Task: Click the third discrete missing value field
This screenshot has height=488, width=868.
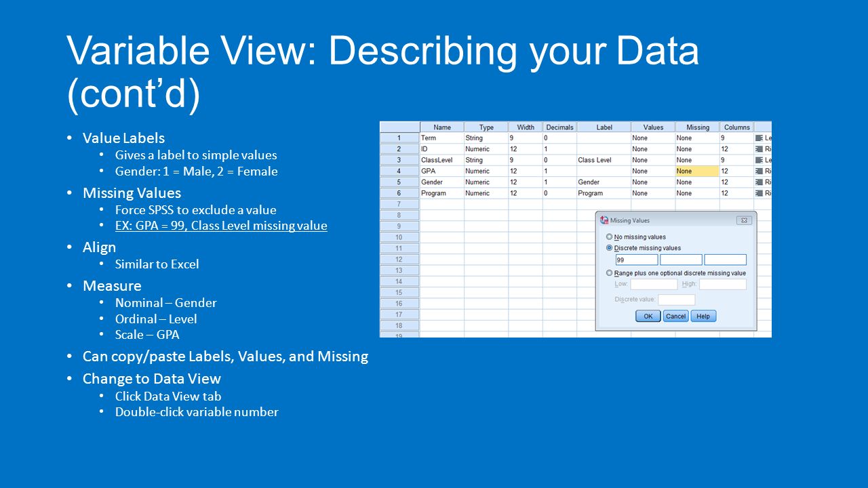Action: coord(725,260)
